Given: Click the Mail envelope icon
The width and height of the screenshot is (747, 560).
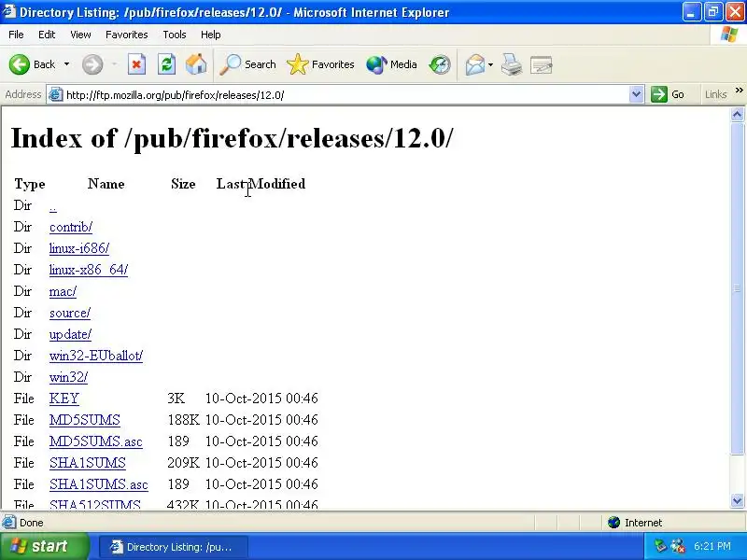Looking at the screenshot, I should (x=475, y=64).
